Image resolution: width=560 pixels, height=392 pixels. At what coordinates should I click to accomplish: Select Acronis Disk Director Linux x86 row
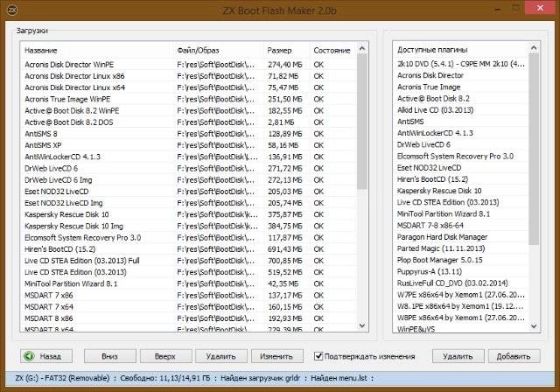(x=189, y=76)
